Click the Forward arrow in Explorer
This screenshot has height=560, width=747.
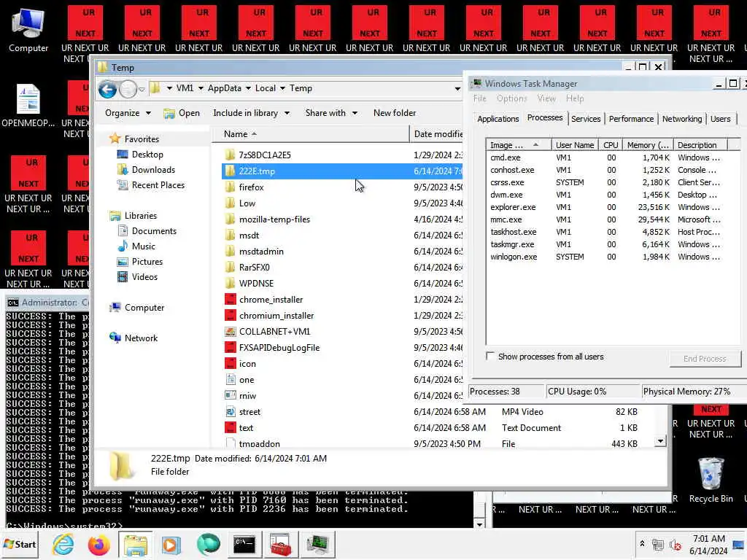pos(128,89)
